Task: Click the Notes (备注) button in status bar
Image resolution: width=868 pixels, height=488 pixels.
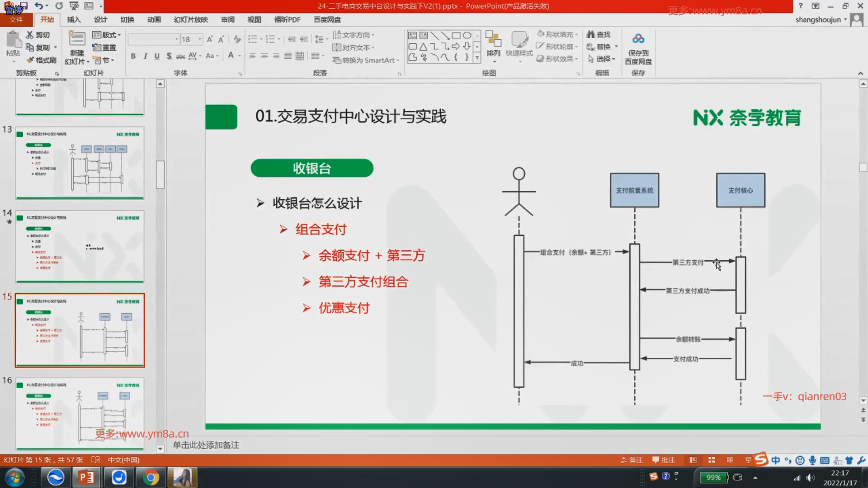Action: (632, 460)
